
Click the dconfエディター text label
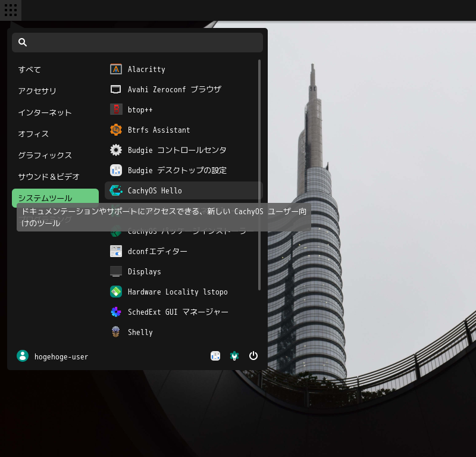(157, 251)
